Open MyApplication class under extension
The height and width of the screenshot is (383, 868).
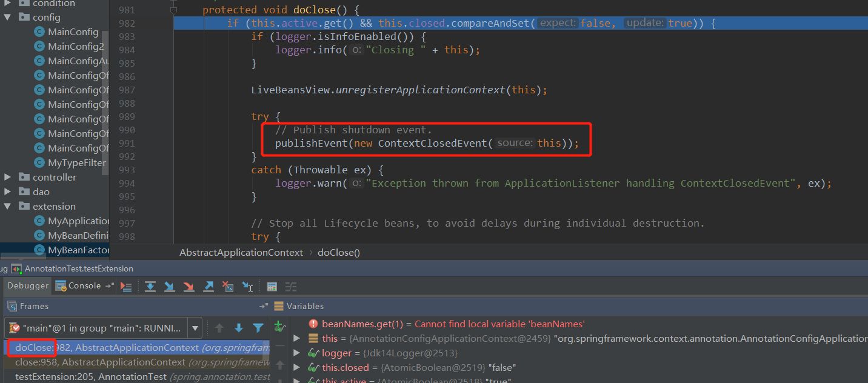79,221
